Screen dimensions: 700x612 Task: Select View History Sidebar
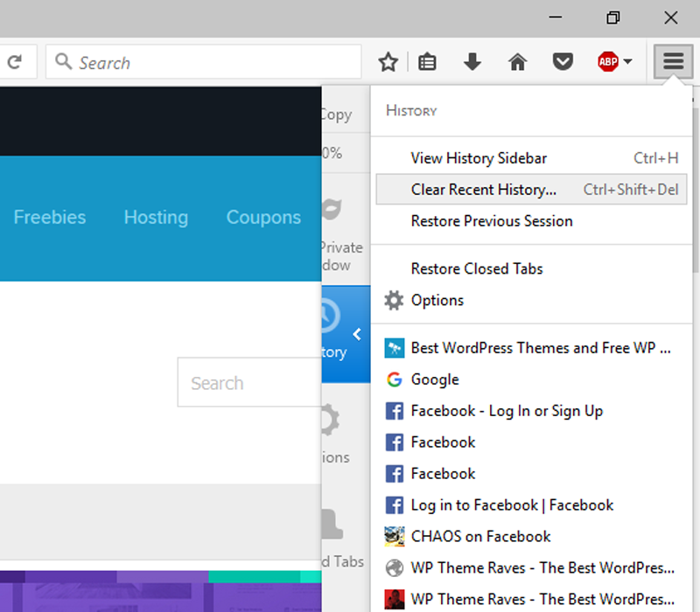(479, 158)
